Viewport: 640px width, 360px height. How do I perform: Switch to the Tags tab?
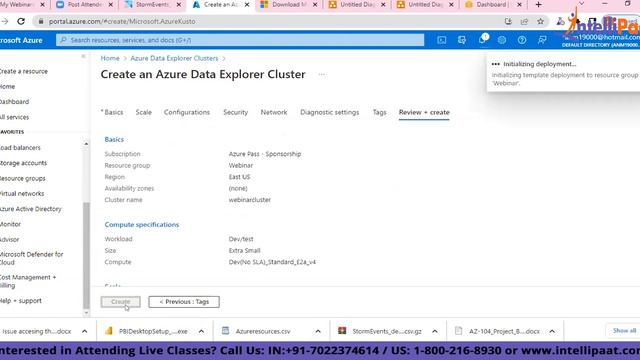tap(380, 112)
